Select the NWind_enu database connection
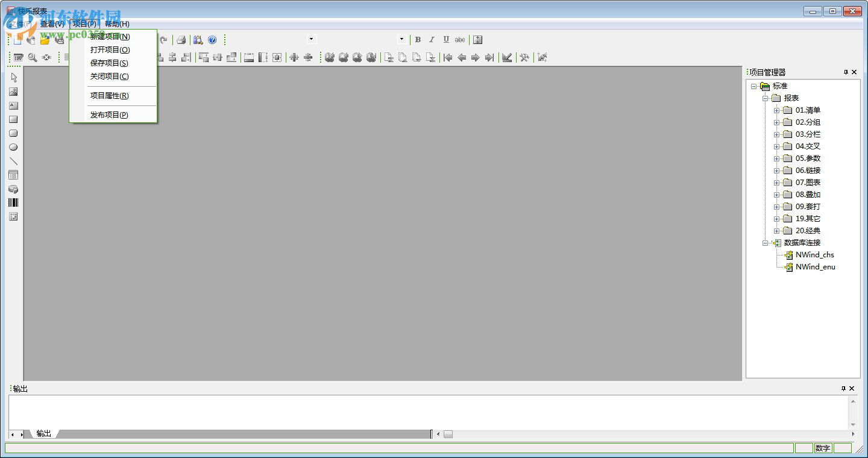This screenshot has height=458, width=868. click(x=815, y=267)
